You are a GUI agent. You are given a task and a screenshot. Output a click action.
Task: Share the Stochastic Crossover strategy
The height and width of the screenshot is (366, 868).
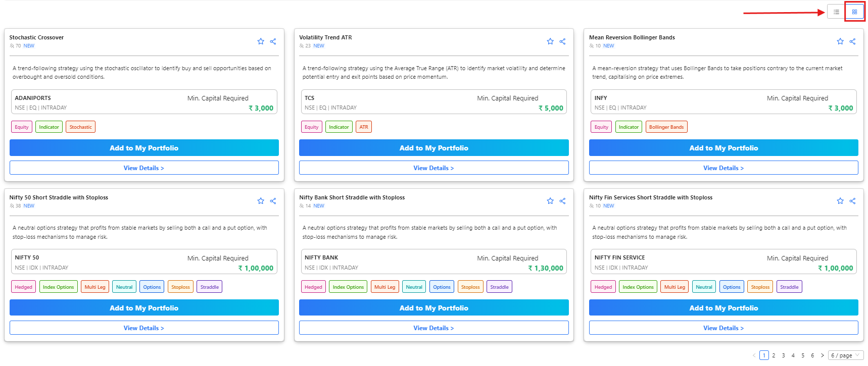[x=273, y=41]
